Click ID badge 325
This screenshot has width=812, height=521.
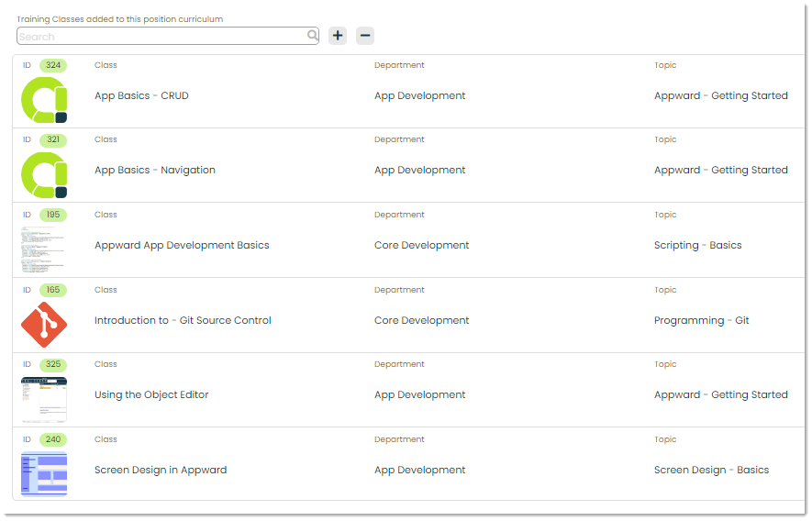point(53,364)
